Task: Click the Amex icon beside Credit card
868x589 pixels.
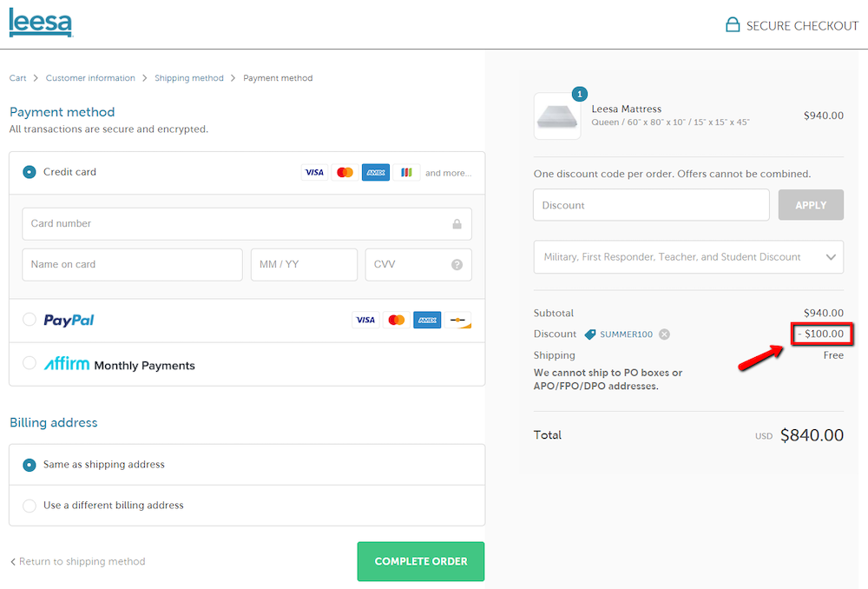Action: [375, 172]
